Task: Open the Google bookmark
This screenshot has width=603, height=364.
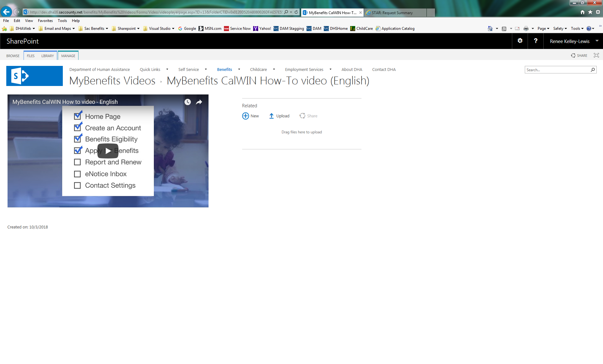Action: 187,29
